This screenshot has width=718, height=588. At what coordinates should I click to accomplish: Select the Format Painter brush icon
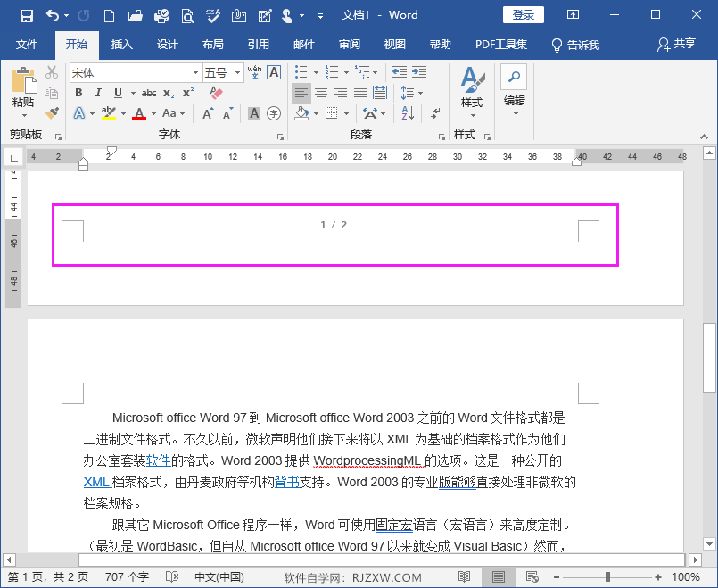[52, 113]
